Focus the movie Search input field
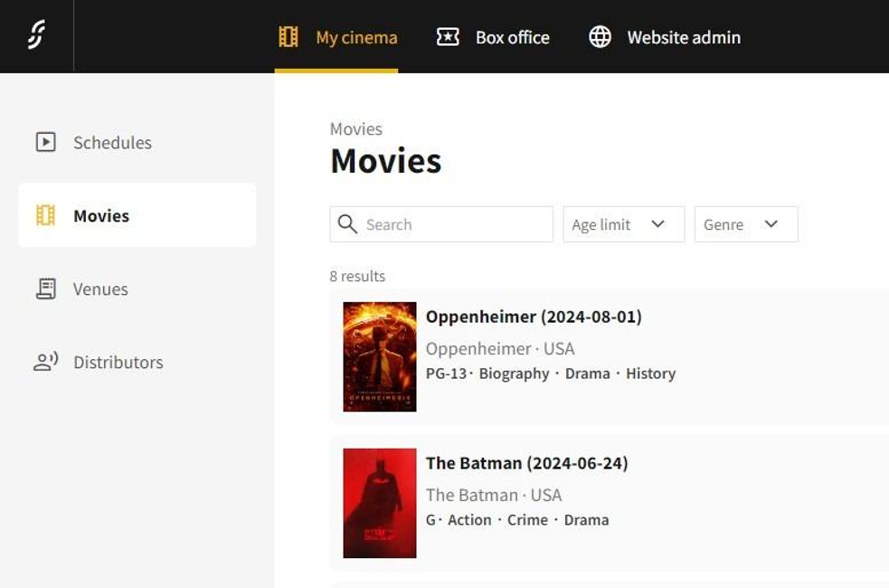 pyautogui.click(x=452, y=224)
